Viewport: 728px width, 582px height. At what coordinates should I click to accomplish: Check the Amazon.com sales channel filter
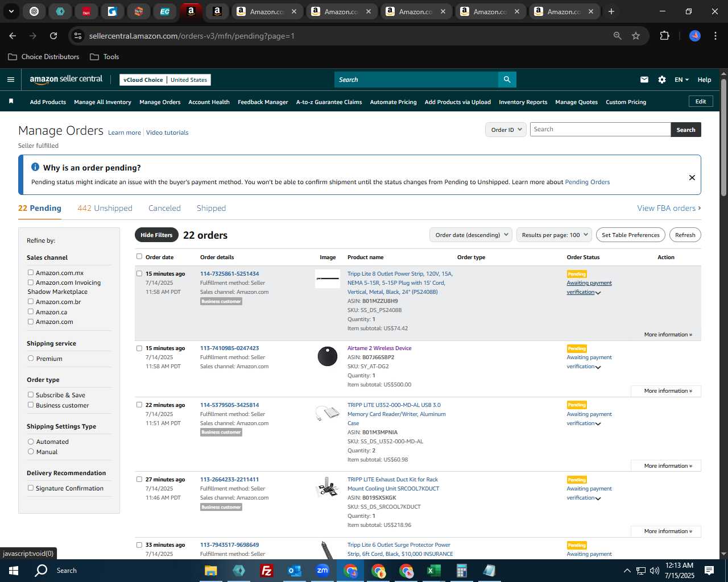[x=31, y=322]
